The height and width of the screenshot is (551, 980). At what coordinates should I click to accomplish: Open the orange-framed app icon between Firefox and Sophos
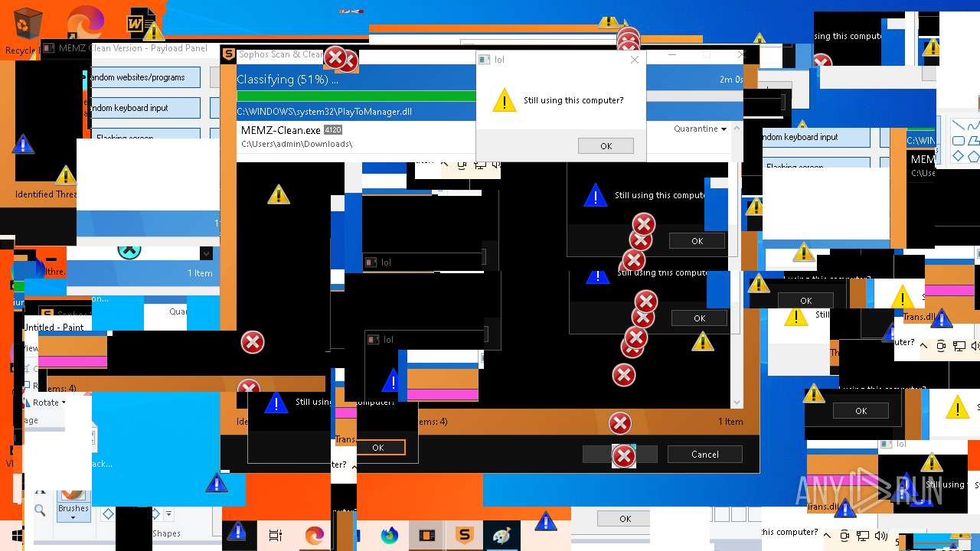(x=426, y=536)
